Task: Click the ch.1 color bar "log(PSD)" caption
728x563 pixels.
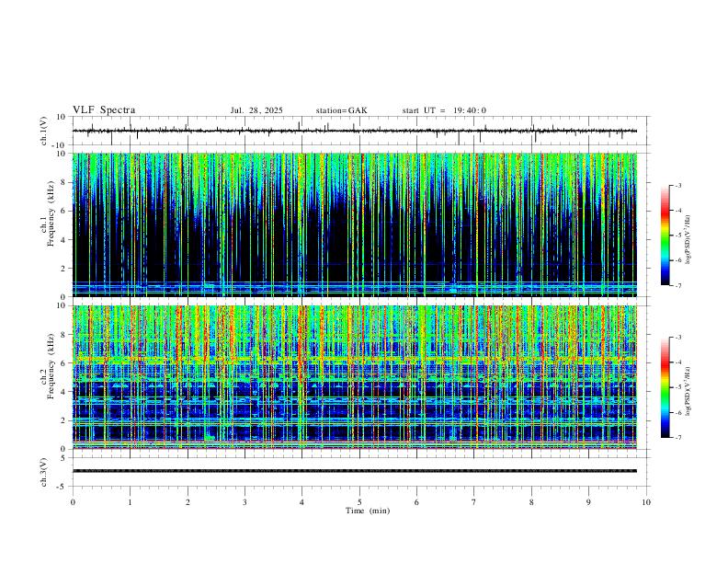Action: tap(688, 240)
